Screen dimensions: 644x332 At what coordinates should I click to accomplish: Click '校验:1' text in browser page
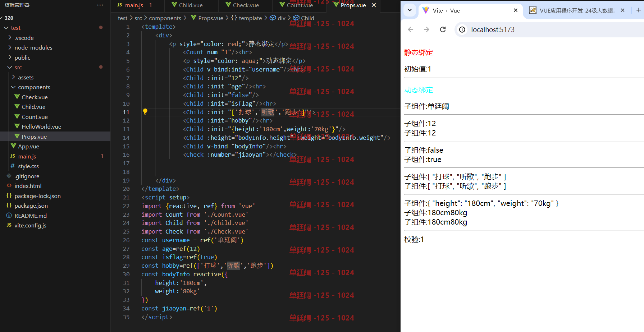point(414,239)
